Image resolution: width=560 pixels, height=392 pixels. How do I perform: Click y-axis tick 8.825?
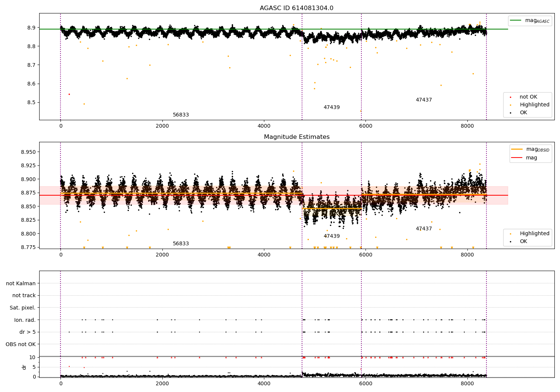tap(28, 220)
